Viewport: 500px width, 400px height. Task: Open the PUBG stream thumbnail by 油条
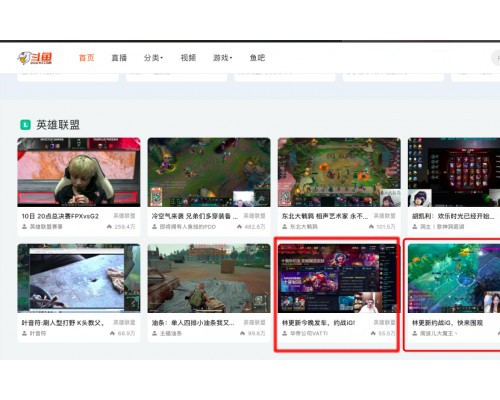[209, 278]
